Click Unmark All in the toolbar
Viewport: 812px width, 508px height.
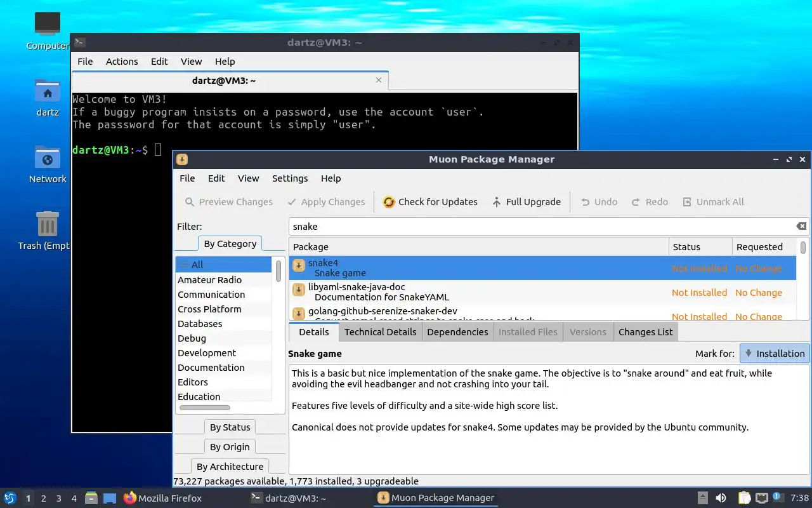pyautogui.click(x=713, y=202)
